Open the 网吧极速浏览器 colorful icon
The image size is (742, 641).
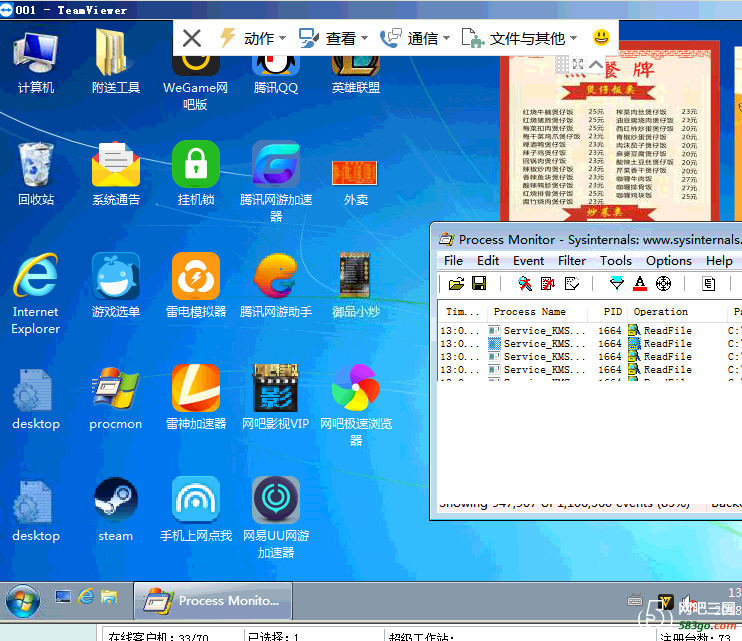[355, 405]
